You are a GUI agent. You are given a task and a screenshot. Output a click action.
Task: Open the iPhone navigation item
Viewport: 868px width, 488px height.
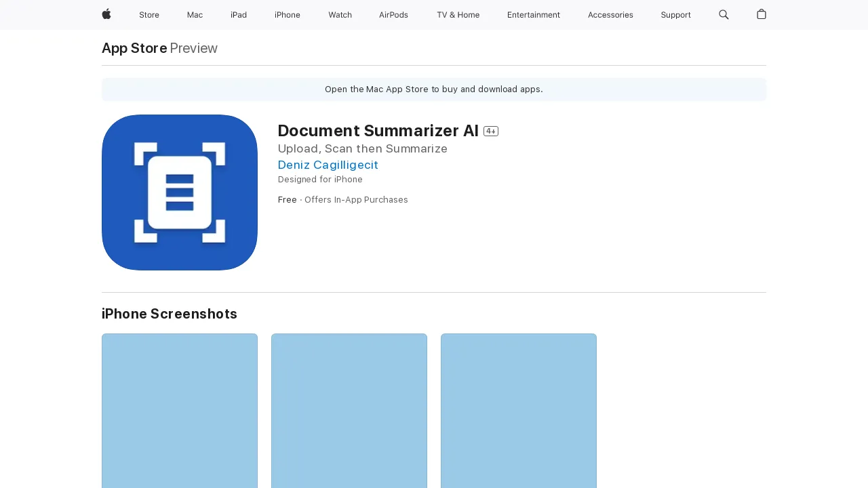pos(287,15)
